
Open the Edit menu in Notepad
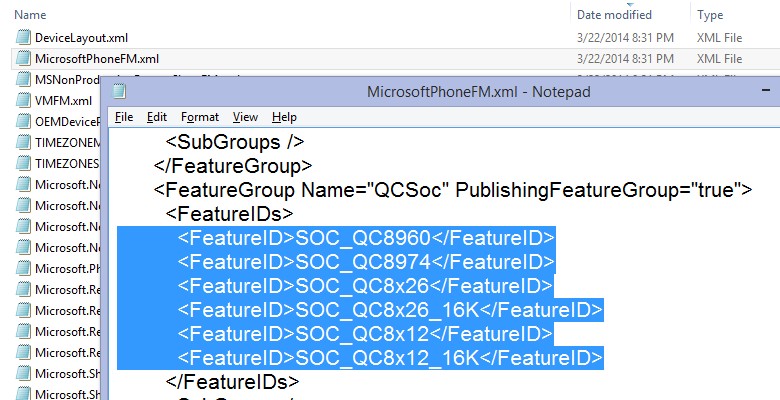pyautogui.click(x=157, y=117)
